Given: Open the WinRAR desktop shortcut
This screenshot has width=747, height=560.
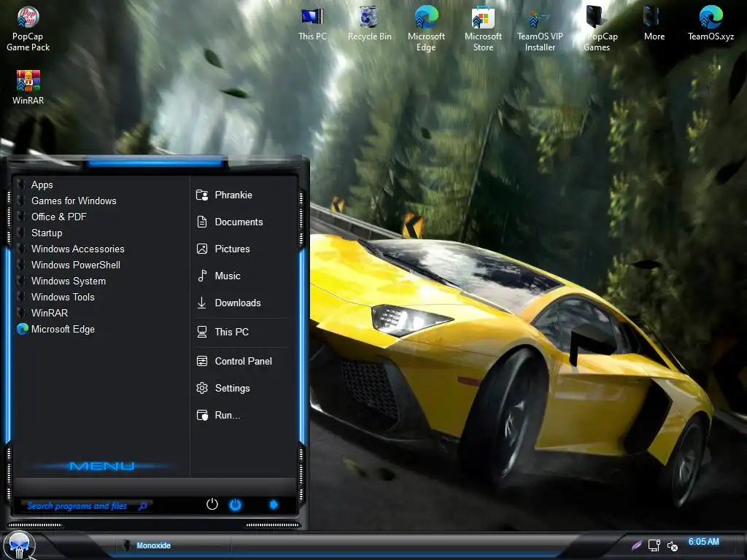Looking at the screenshot, I should pos(28,87).
